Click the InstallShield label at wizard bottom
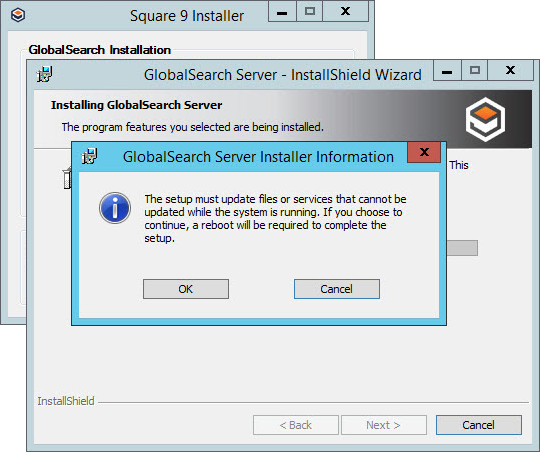Viewport: 540px width, 452px height. click(66, 401)
